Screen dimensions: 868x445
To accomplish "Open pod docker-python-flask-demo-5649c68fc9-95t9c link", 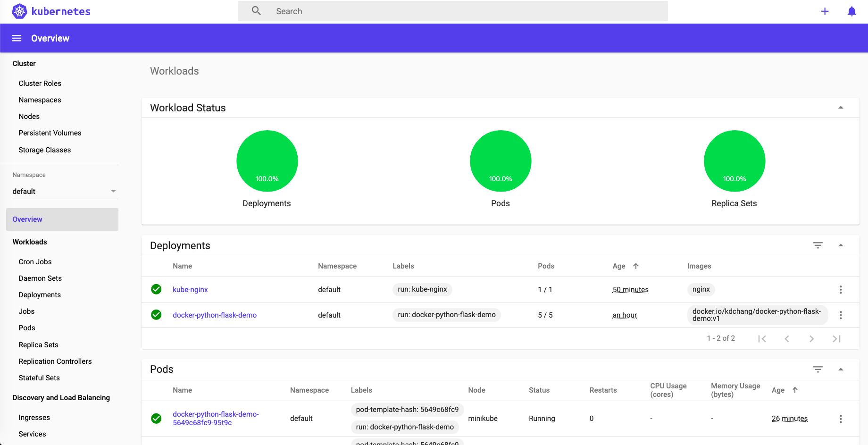I will click(216, 419).
